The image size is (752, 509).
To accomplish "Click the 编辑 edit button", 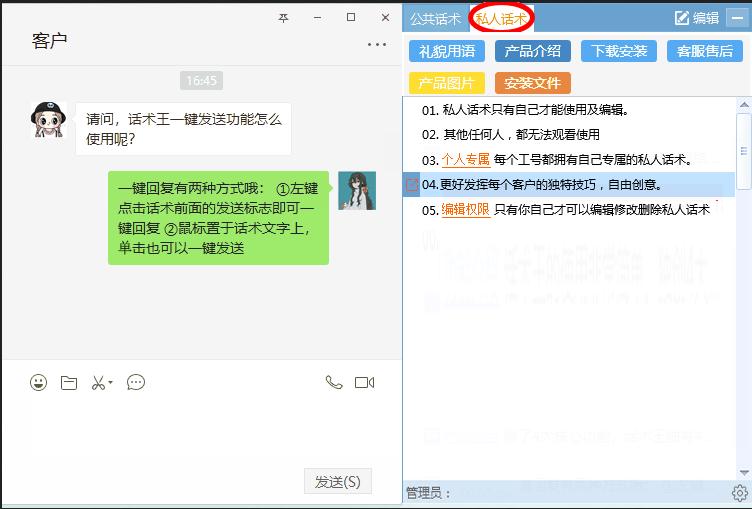I will [x=697, y=17].
